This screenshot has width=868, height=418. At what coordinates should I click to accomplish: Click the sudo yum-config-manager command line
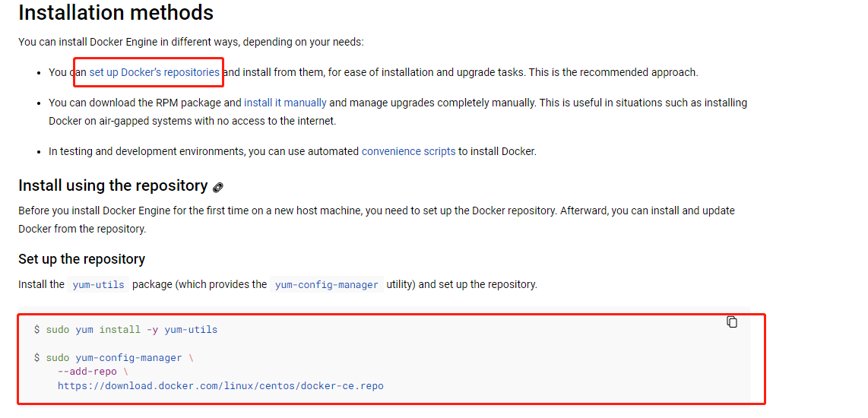click(113, 358)
